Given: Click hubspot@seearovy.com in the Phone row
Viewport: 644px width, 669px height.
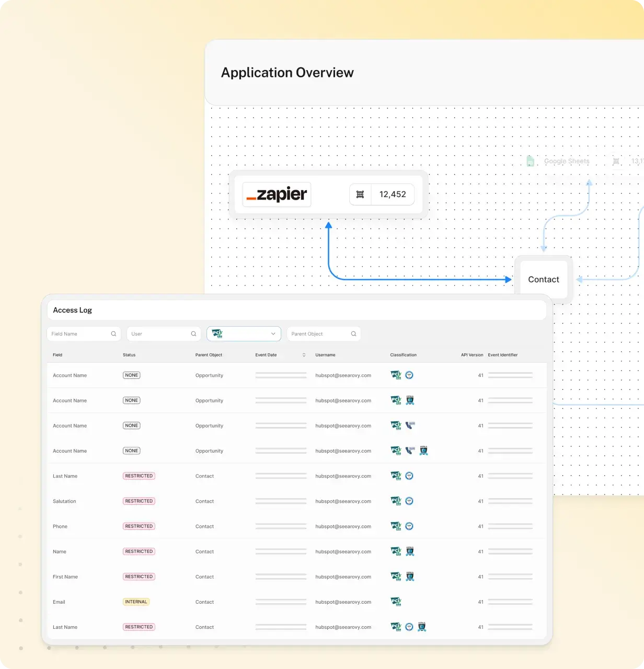Looking at the screenshot, I should (343, 526).
